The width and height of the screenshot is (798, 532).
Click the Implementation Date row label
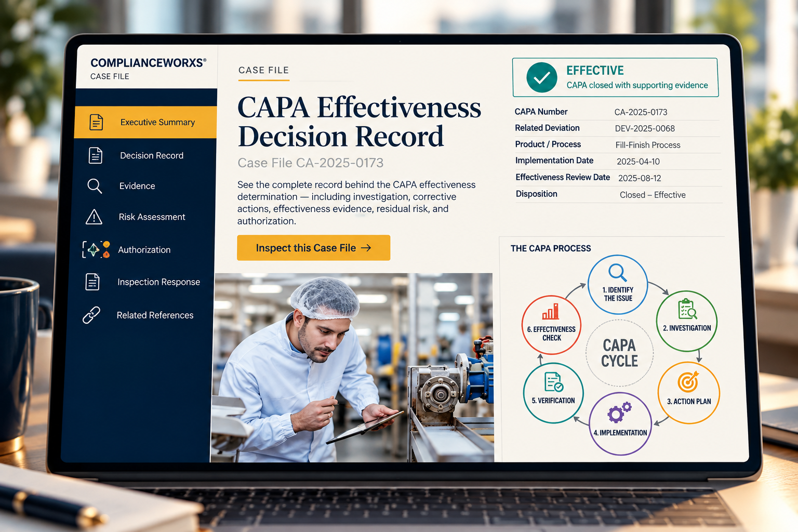click(554, 161)
